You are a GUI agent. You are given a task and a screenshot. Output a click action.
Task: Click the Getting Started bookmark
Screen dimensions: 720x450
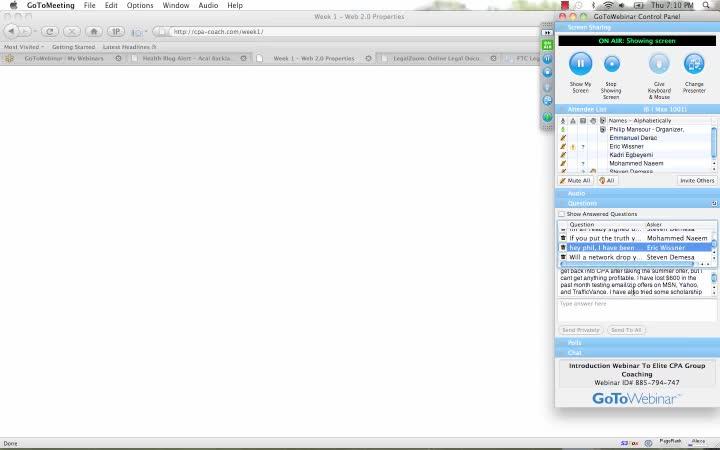pos(73,47)
